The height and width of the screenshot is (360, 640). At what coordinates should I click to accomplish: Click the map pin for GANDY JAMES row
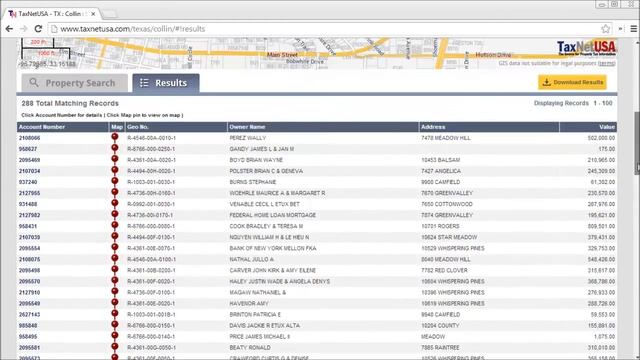coord(115,148)
